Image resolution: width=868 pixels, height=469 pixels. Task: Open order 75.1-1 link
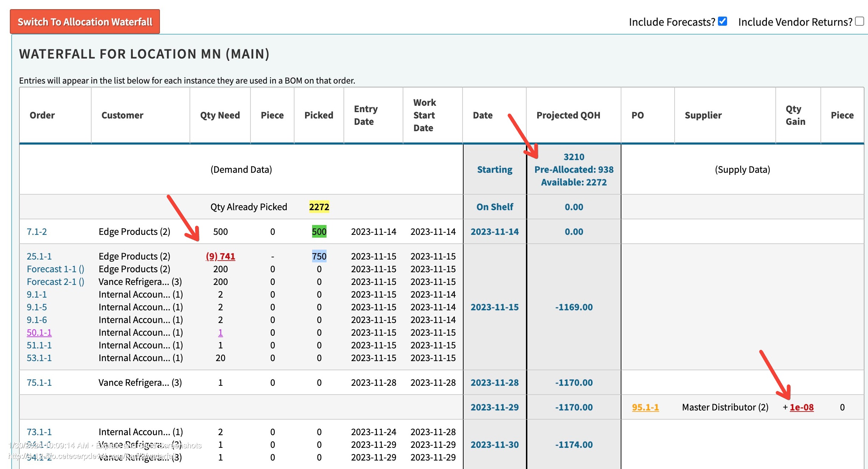pos(39,383)
